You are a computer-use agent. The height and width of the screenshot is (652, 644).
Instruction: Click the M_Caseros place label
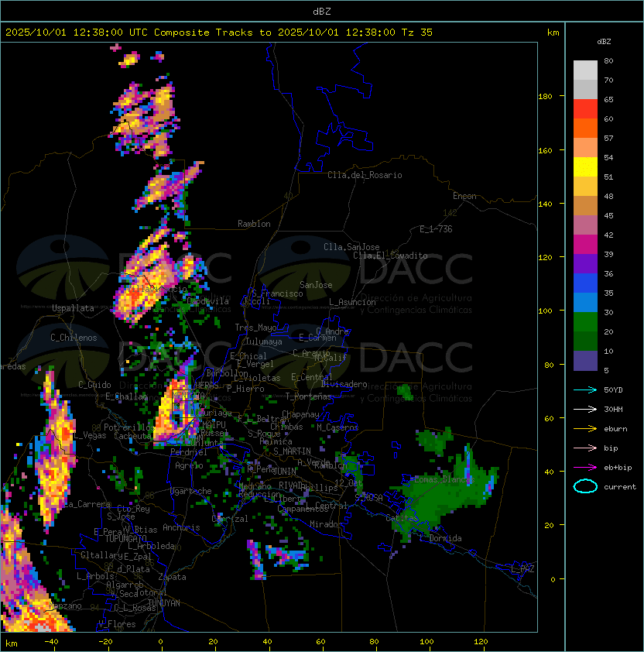[337, 427]
